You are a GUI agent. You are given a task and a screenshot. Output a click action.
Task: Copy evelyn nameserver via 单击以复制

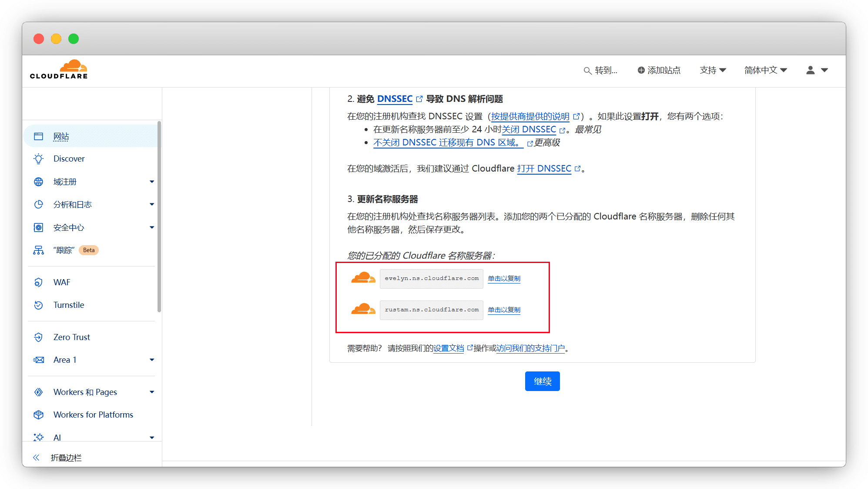click(504, 279)
